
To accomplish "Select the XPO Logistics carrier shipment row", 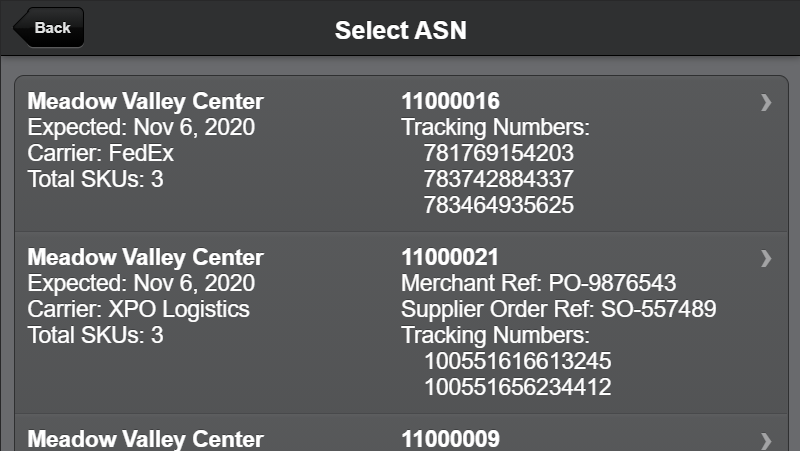I will [x=139, y=309].
